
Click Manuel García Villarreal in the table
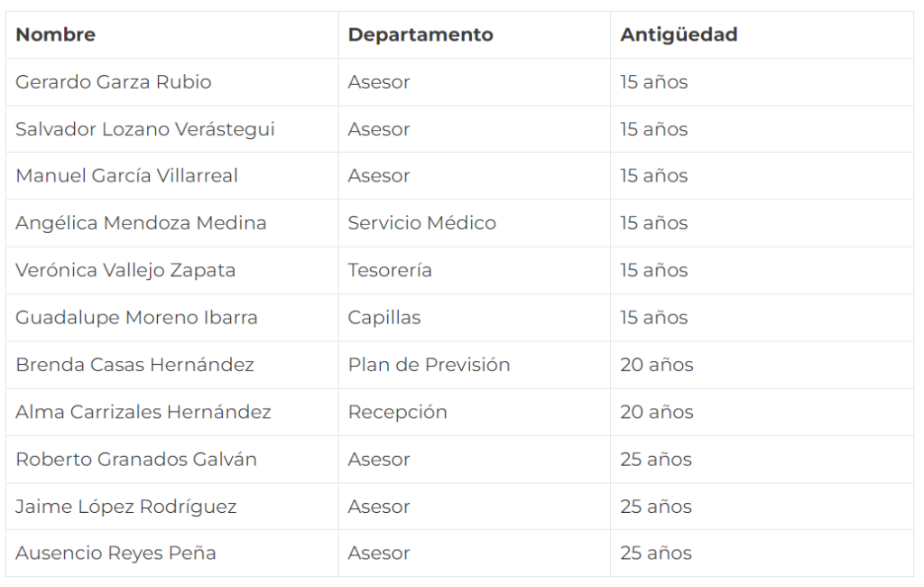point(126,176)
